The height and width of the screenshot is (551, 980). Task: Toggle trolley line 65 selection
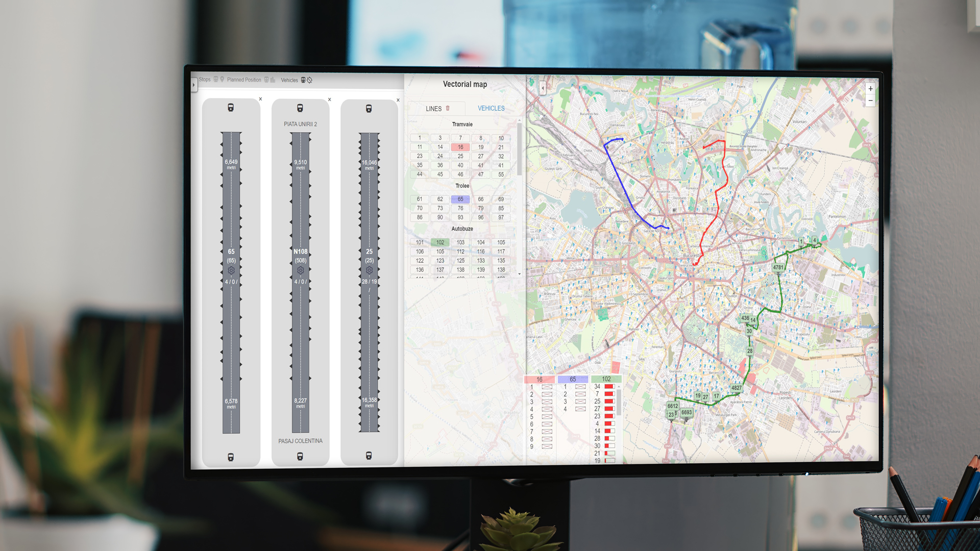click(x=460, y=199)
